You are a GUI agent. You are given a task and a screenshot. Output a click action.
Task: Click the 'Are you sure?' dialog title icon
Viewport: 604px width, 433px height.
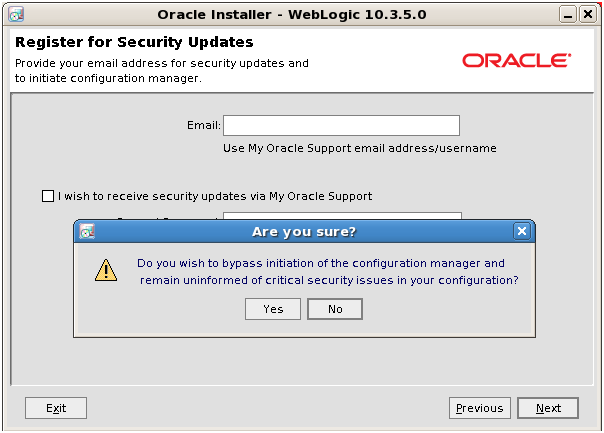pos(87,231)
